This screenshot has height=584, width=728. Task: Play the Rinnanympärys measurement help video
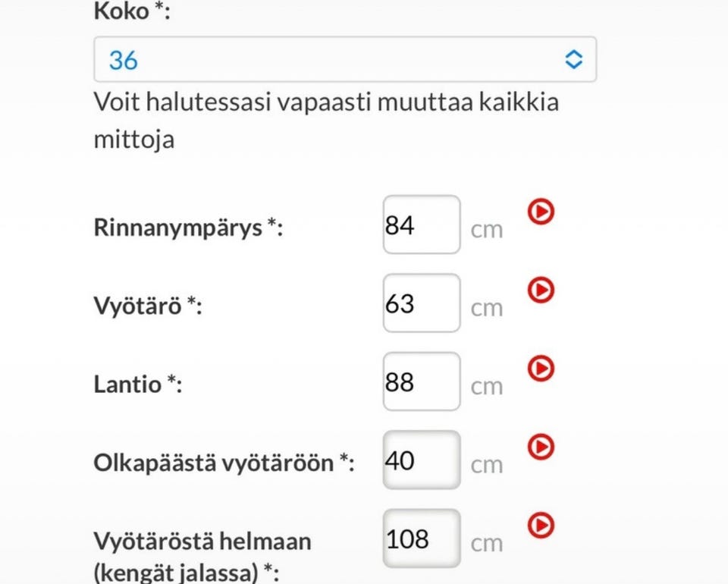point(540,213)
